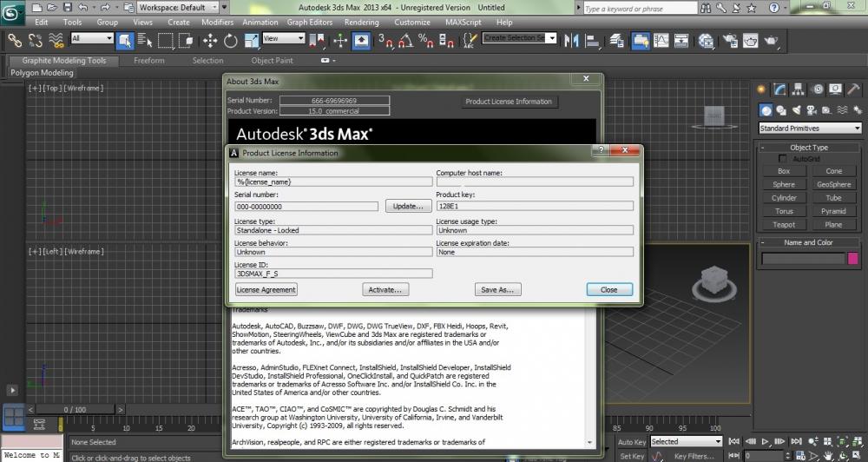
Task: Open the MAXScript menu
Action: tap(463, 23)
